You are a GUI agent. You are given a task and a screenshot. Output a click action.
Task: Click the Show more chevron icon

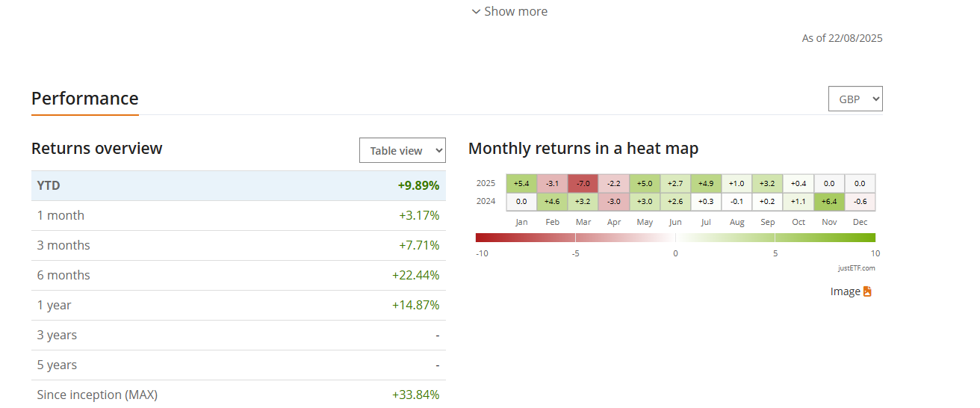coord(476,11)
